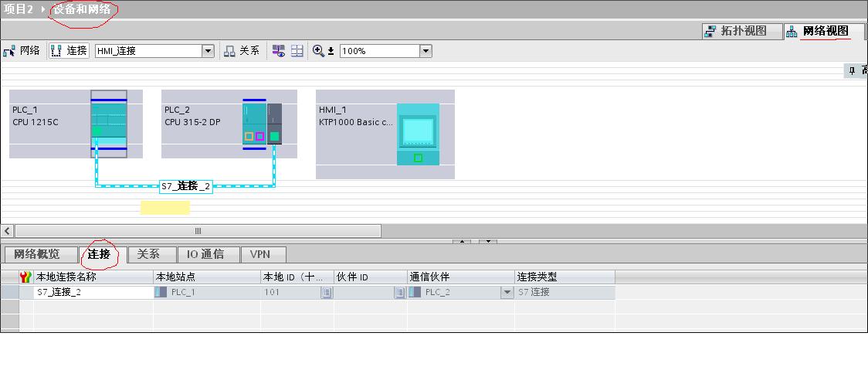The image size is (868, 377).
Task: Click the 关系 relations toolbar button
Action: tap(242, 51)
